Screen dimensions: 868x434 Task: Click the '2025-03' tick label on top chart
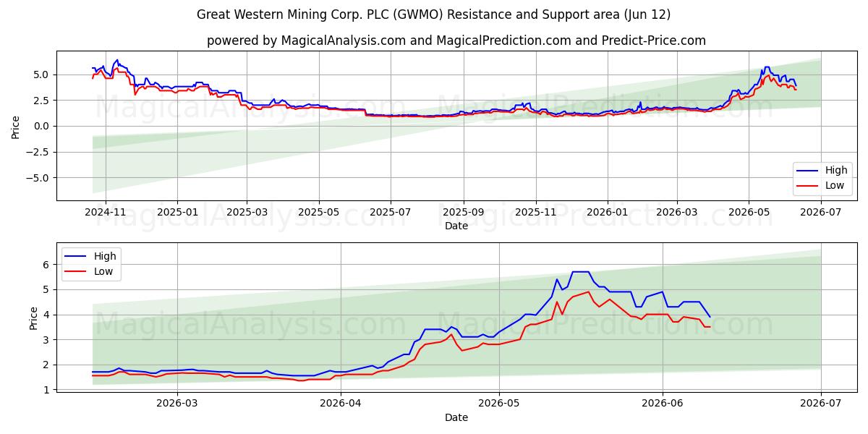[247, 212]
